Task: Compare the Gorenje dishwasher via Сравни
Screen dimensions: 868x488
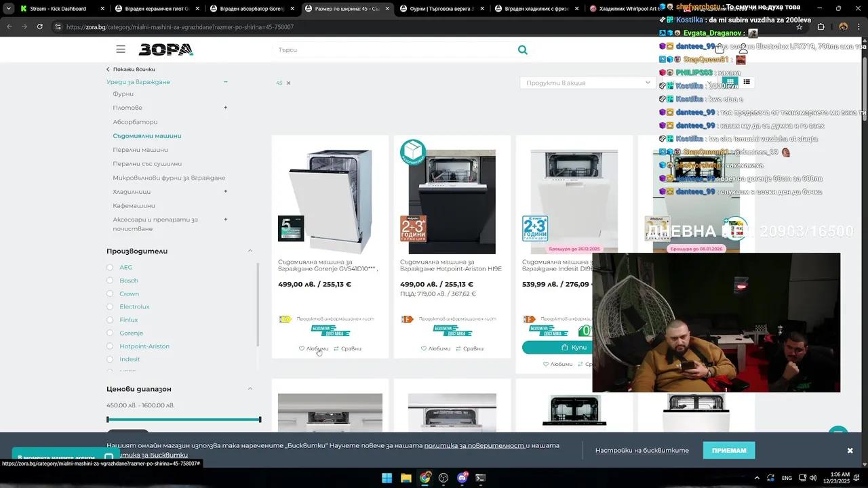Action: point(347,348)
